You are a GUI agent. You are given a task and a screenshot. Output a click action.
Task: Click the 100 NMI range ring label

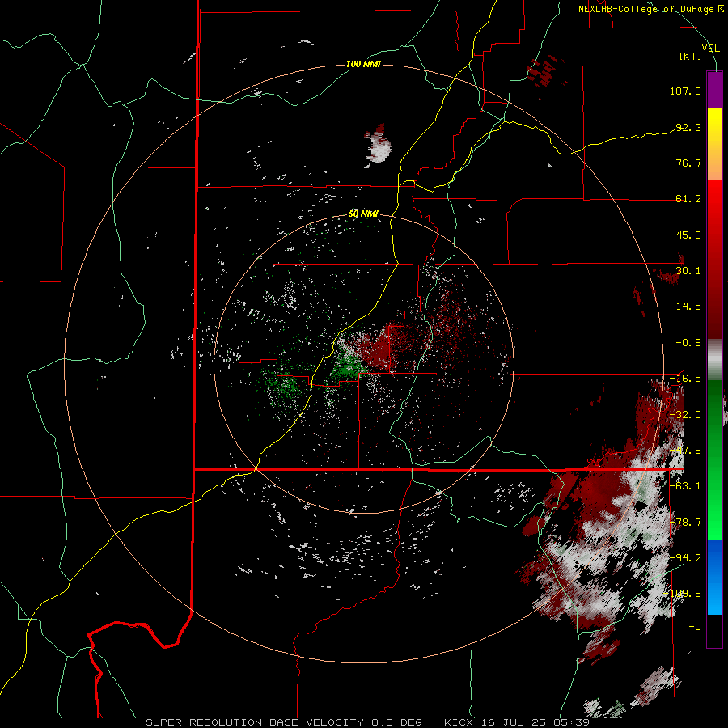click(x=363, y=64)
